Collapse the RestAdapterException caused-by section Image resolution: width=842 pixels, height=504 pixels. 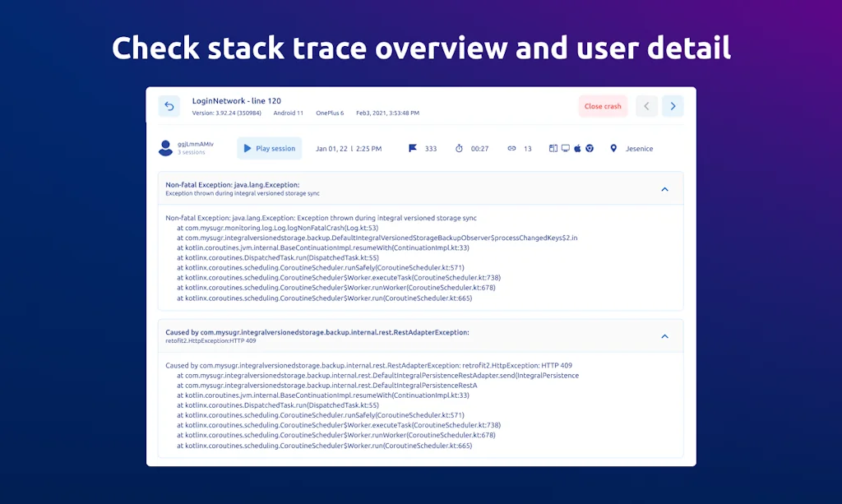pyautogui.click(x=664, y=335)
